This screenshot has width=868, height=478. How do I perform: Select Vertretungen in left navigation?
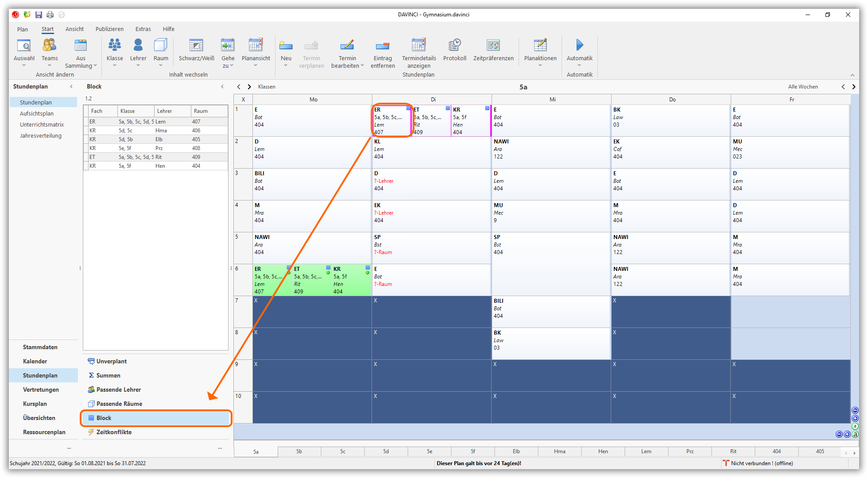pos(41,389)
